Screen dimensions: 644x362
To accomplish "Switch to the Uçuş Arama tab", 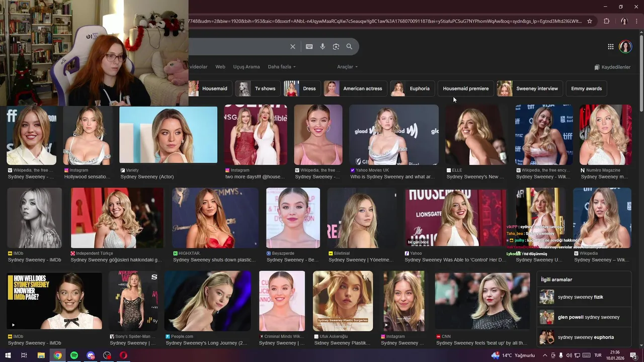I will click(247, 67).
